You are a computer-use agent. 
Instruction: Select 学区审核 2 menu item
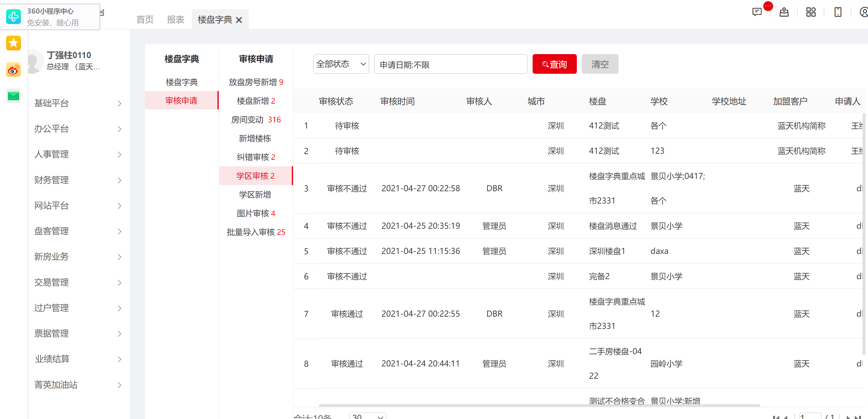pos(256,176)
